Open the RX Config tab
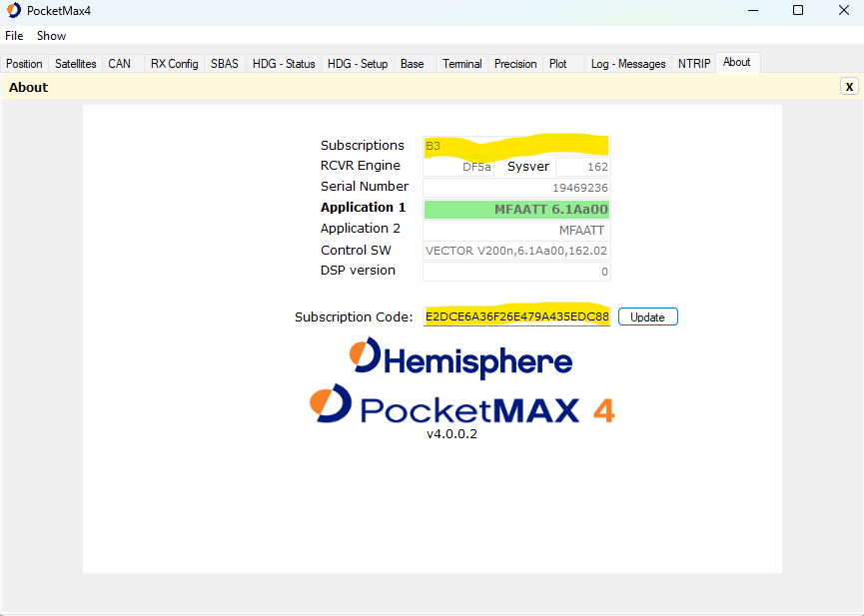The image size is (864, 616). coord(175,64)
